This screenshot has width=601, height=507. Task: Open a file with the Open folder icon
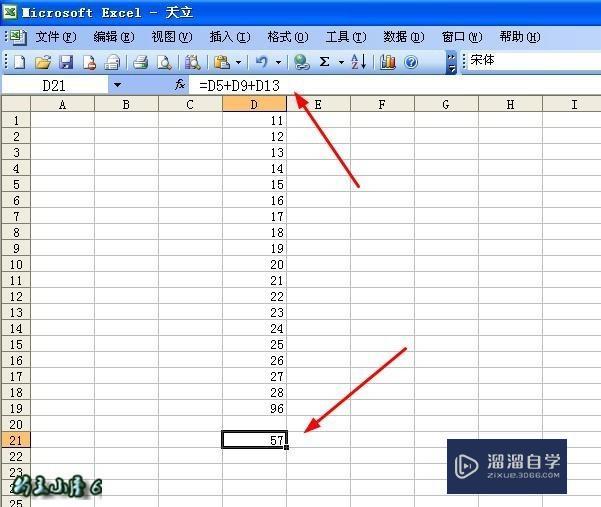coord(43,62)
